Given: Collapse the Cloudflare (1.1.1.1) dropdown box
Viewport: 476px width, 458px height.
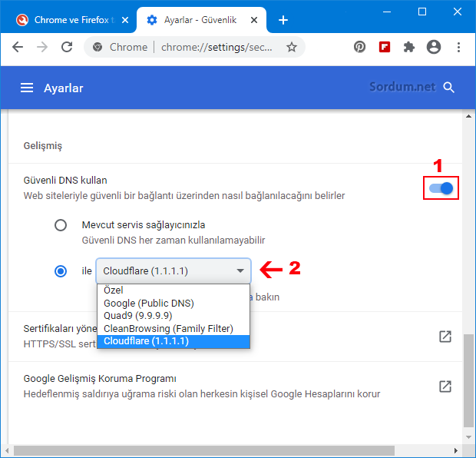Looking at the screenshot, I should tap(174, 270).
